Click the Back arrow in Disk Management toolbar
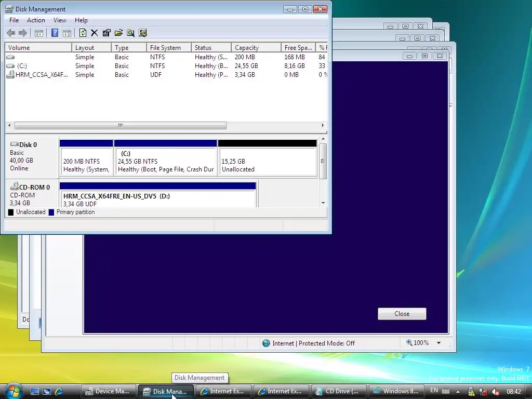 click(x=11, y=33)
